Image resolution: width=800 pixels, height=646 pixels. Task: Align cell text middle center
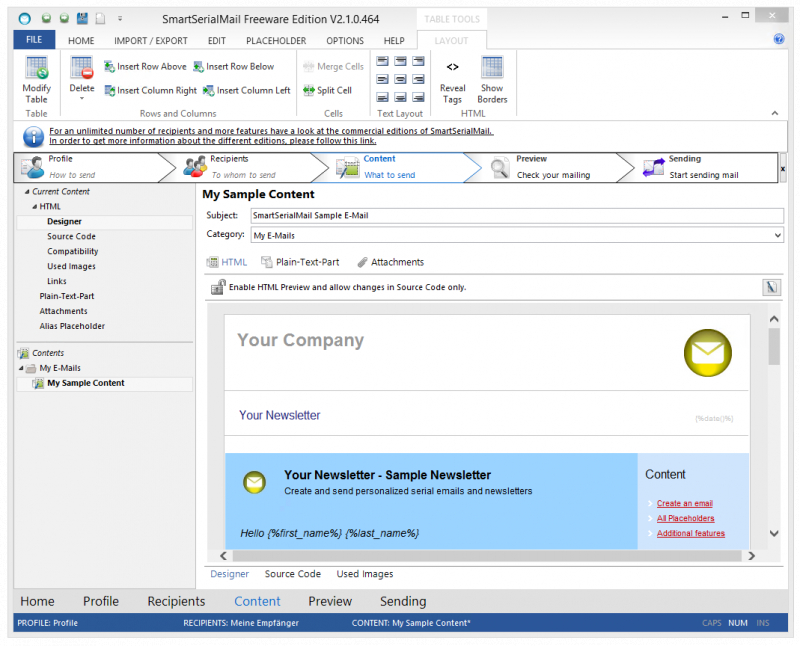tap(401, 79)
